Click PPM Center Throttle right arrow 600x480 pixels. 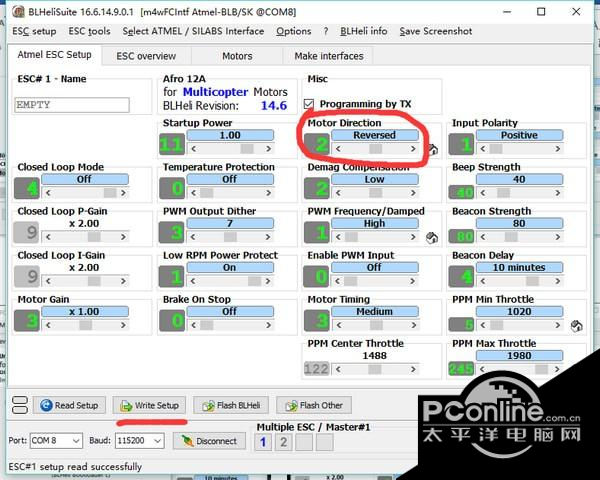pos(413,369)
